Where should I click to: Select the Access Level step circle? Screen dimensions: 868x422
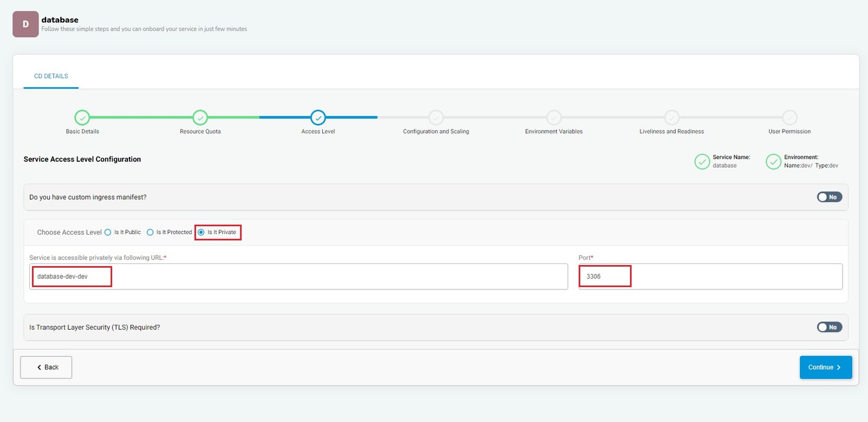point(318,117)
